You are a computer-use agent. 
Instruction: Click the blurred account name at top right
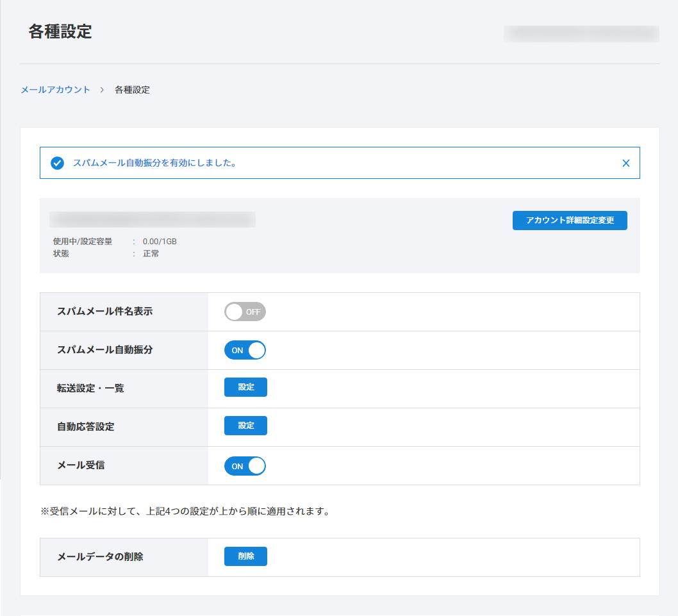coord(581,34)
